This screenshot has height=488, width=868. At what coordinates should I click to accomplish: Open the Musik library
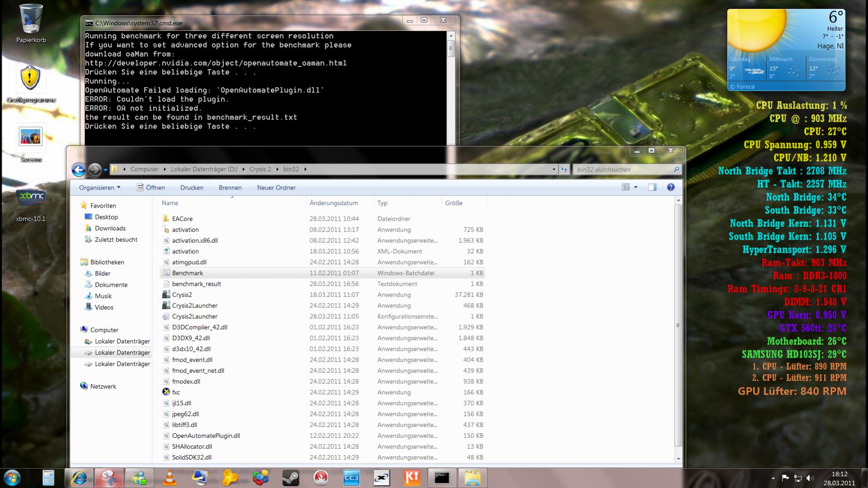click(103, 296)
